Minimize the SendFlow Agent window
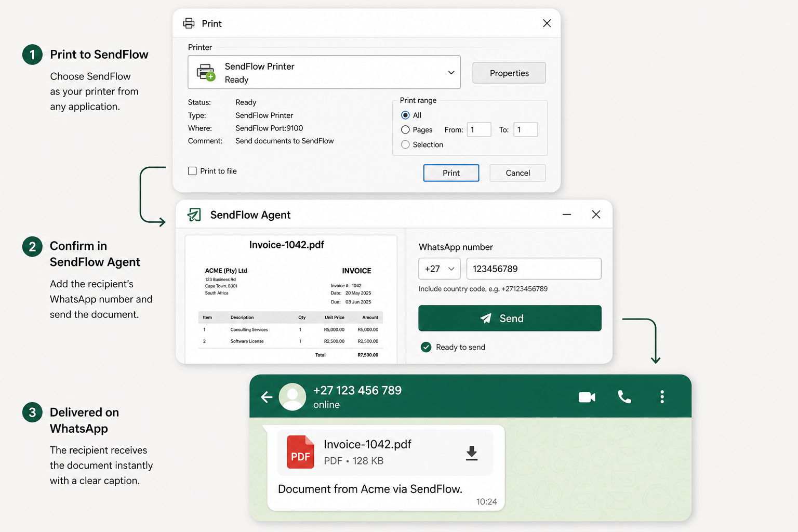 click(x=567, y=215)
